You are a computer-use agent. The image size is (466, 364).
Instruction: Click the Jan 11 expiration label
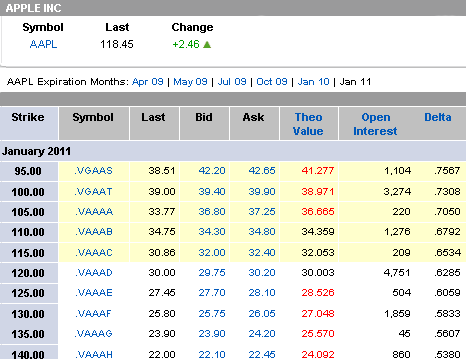click(x=355, y=82)
